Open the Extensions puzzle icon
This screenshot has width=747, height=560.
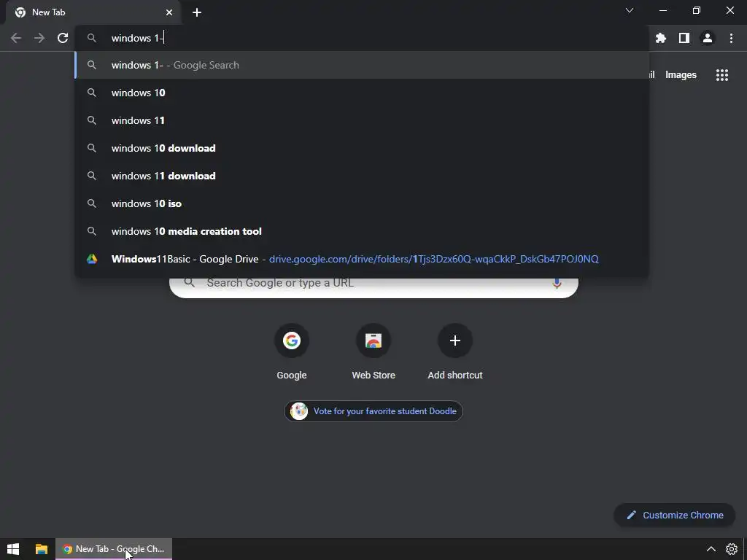click(660, 38)
